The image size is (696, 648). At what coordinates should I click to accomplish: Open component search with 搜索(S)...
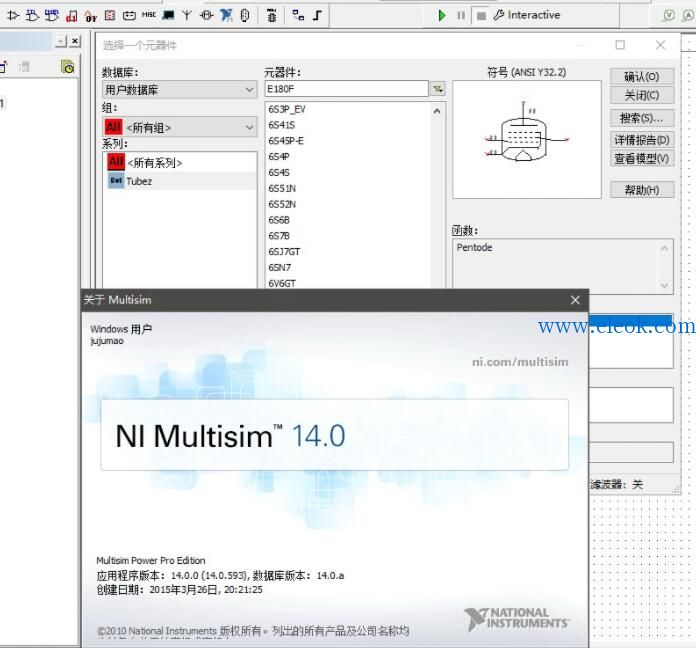pyautogui.click(x=642, y=118)
